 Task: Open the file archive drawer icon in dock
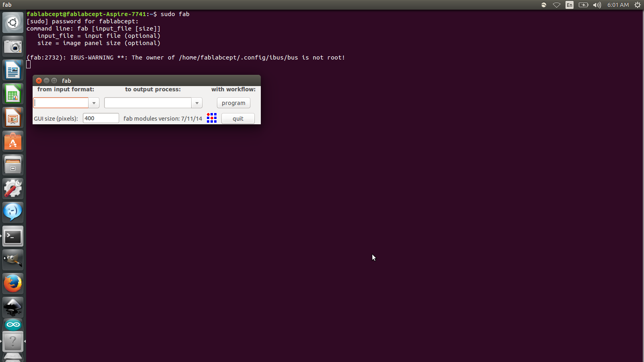[x=13, y=165]
